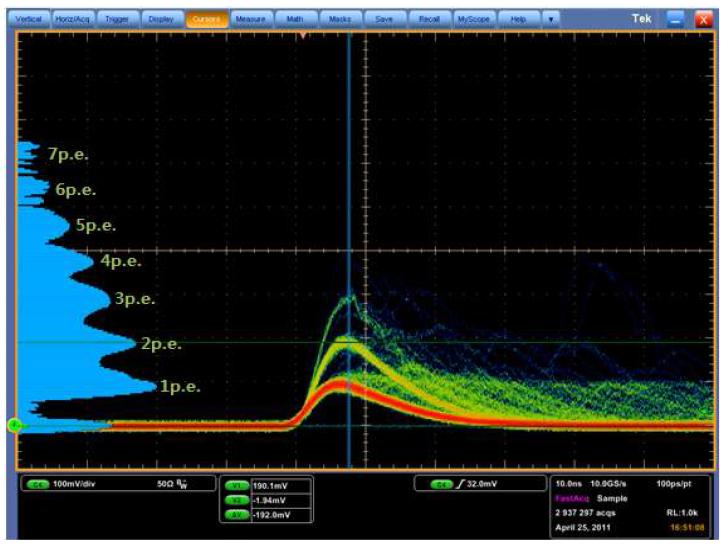Open the Math menu
The image size is (724, 550).
click(295, 19)
